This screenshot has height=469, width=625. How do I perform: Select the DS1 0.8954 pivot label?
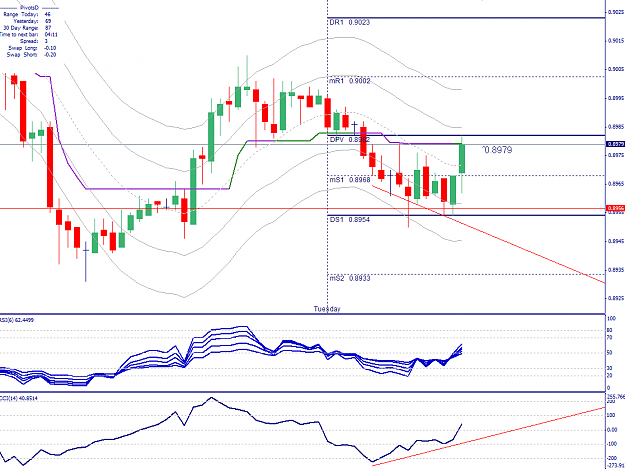point(350,220)
